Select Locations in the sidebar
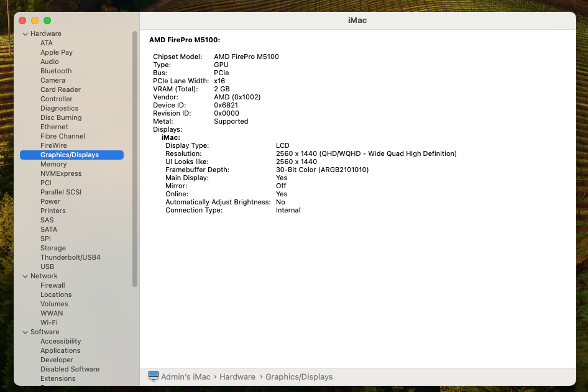This screenshot has height=392, width=588. [x=56, y=294]
